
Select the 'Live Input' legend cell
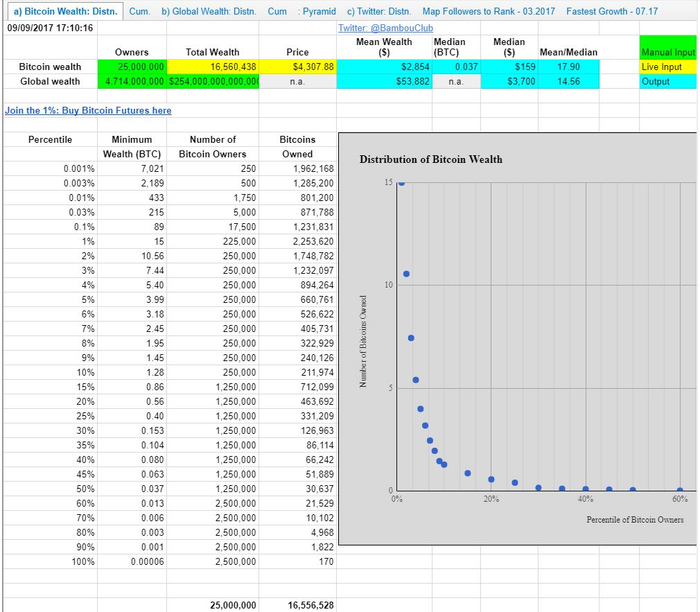pyautogui.click(x=668, y=67)
